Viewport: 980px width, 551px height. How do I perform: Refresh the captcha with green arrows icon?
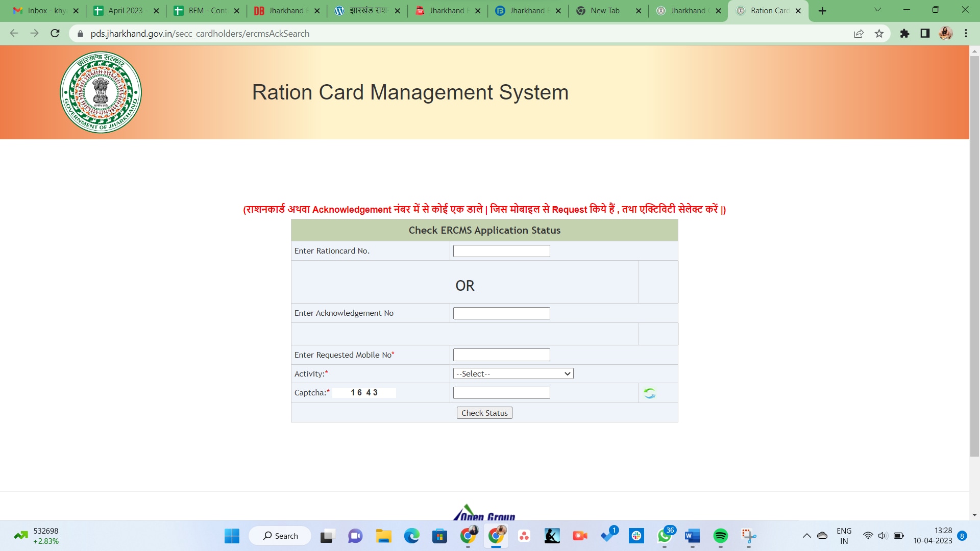(x=649, y=393)
